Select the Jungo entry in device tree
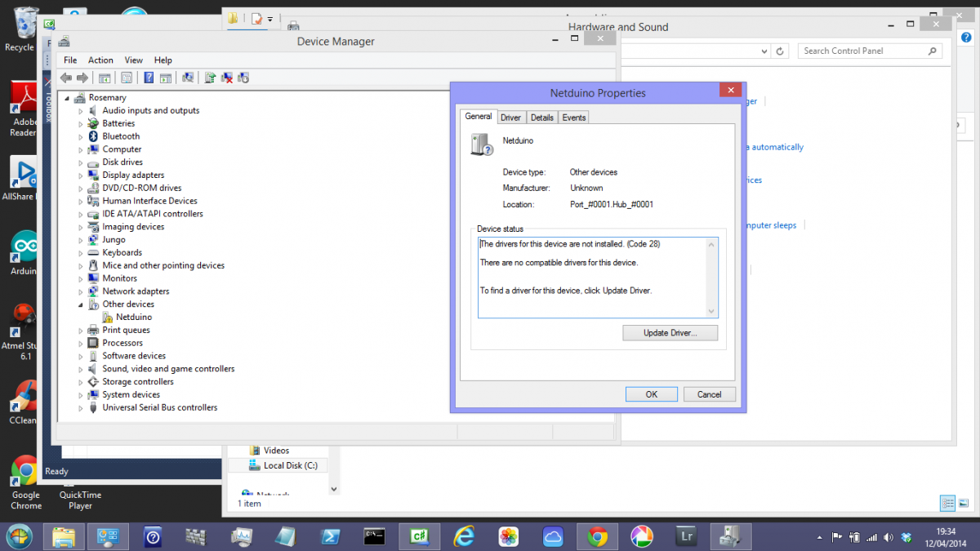 [114, 240]
